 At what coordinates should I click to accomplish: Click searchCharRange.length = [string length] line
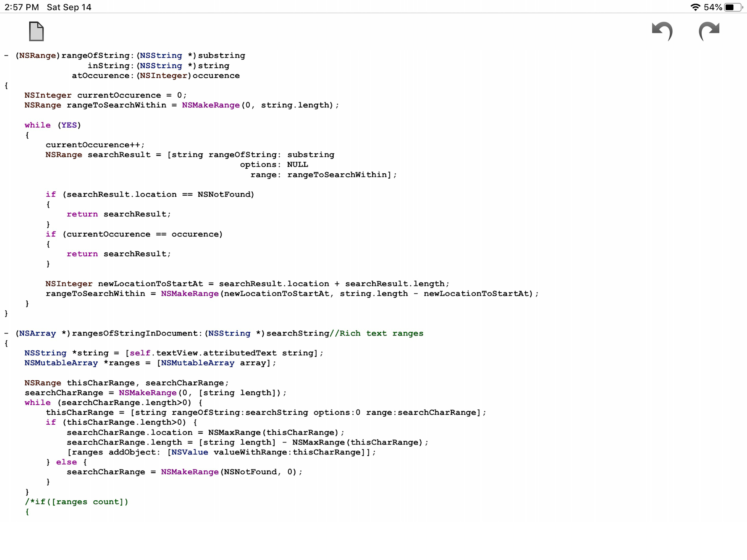point(247,442)
